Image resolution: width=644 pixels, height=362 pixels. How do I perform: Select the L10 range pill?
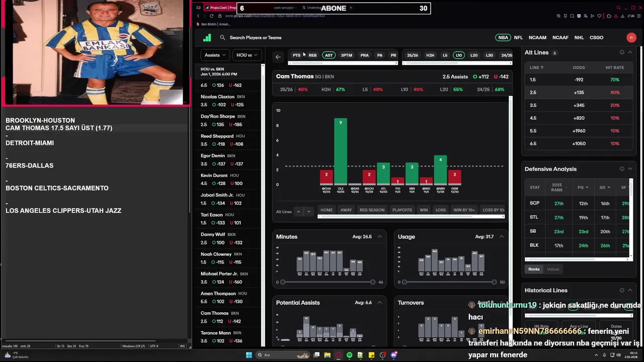[x=458, y=55]
